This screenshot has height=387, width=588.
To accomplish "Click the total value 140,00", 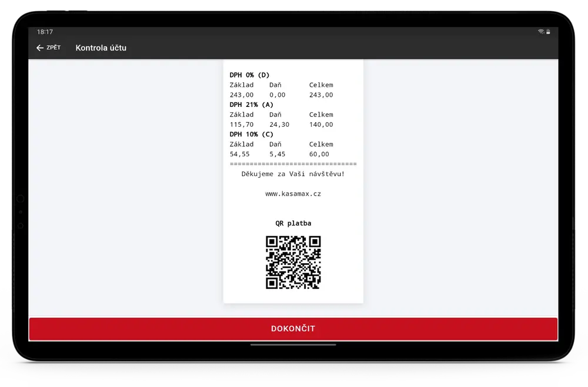I will (321, 124).
